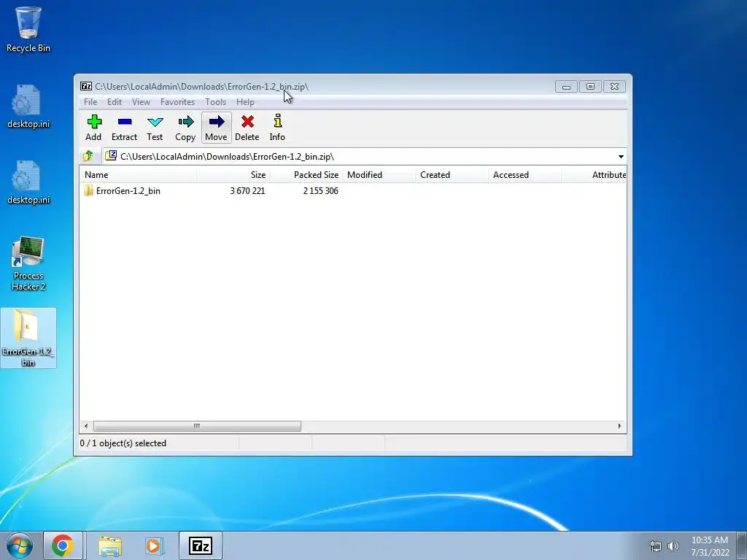Sort by the Name column header
The width and height of the screenshot is (747, 560).
click(x=138, y=175)
